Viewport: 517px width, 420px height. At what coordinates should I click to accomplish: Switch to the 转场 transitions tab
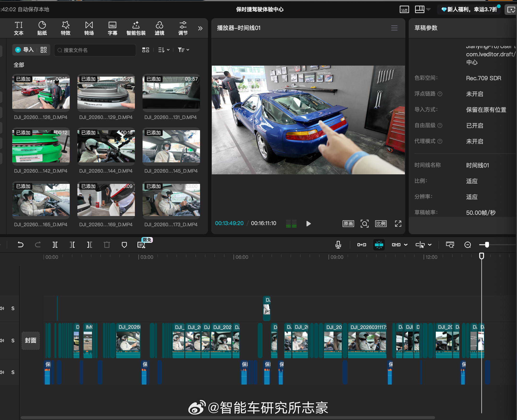[x=89, y=28]
